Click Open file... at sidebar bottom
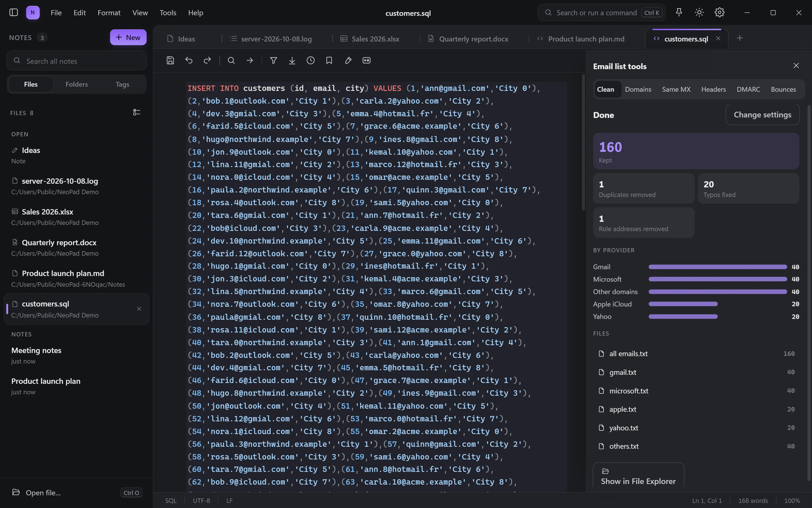The image size is (812, 508). 76,492
